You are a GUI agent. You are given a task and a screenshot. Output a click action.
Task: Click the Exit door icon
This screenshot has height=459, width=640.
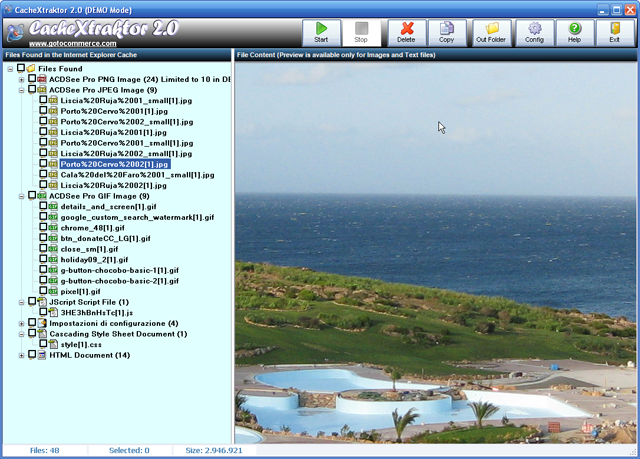pos(615,28)
